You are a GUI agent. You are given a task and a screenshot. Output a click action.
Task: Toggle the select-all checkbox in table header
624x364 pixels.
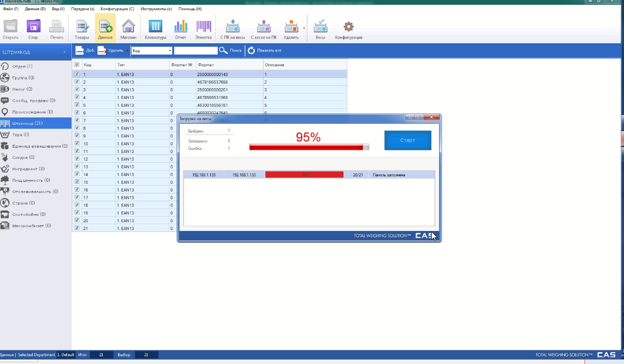pyautogui.click(x=77, y=65)
